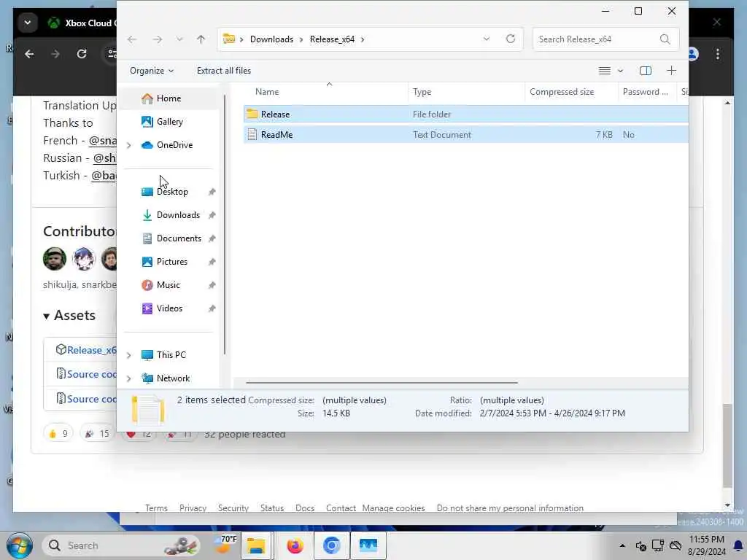Expand the This PC tree node

(x=128, y=355)
